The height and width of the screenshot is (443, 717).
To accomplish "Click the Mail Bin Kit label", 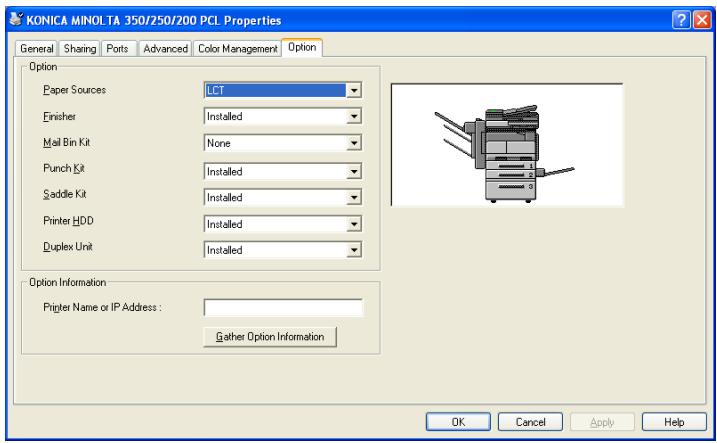I will (66, 142).
